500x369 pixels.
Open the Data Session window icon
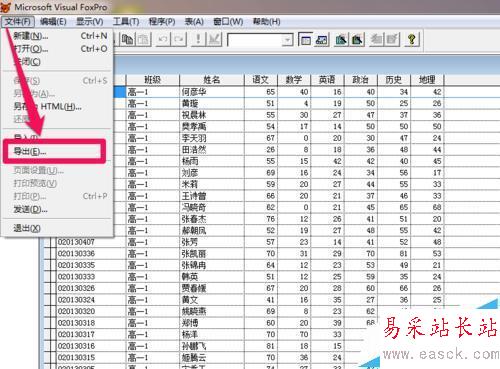pos(322,40)
